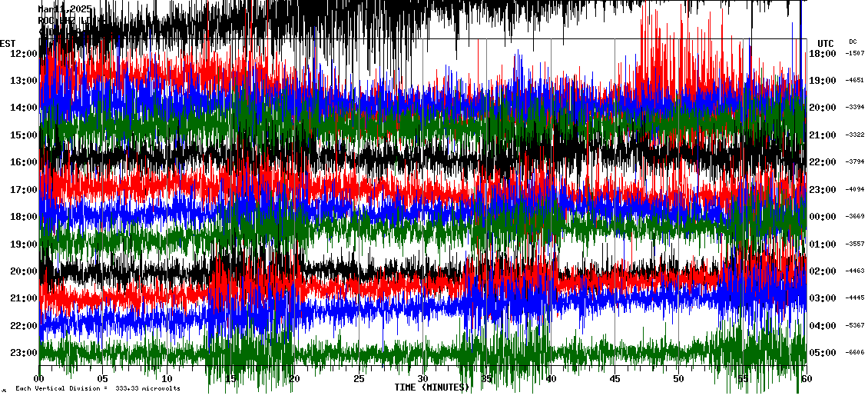868x399 pixels.
Task: Click the DC column header
Action: (853, 42)
